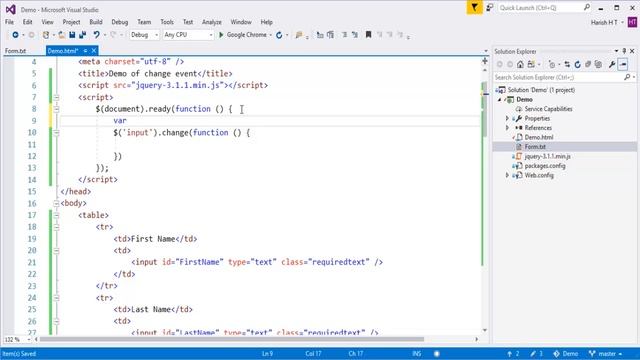
Task: Open the Tools menu
Action: 167,22
